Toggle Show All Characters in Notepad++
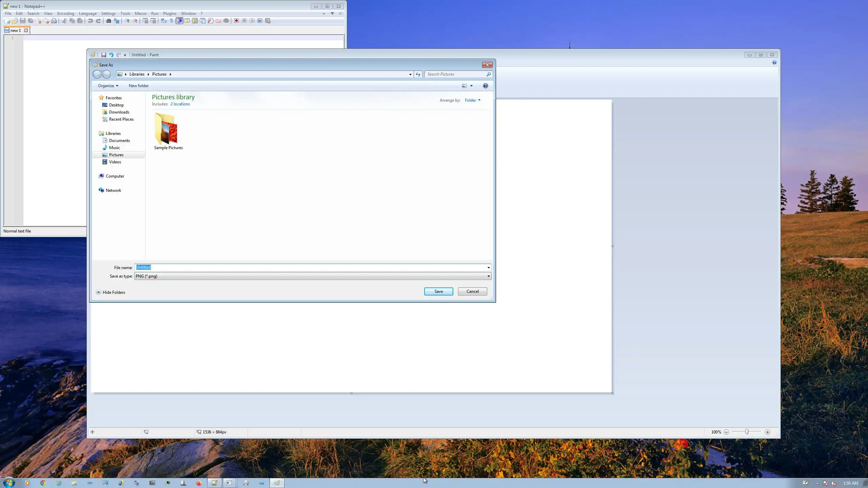868x488 pixels. tap(172, 21)
